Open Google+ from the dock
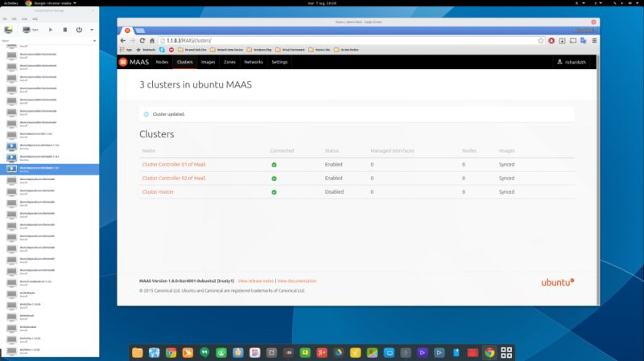 pyautogui.click(x=321, y=352)
